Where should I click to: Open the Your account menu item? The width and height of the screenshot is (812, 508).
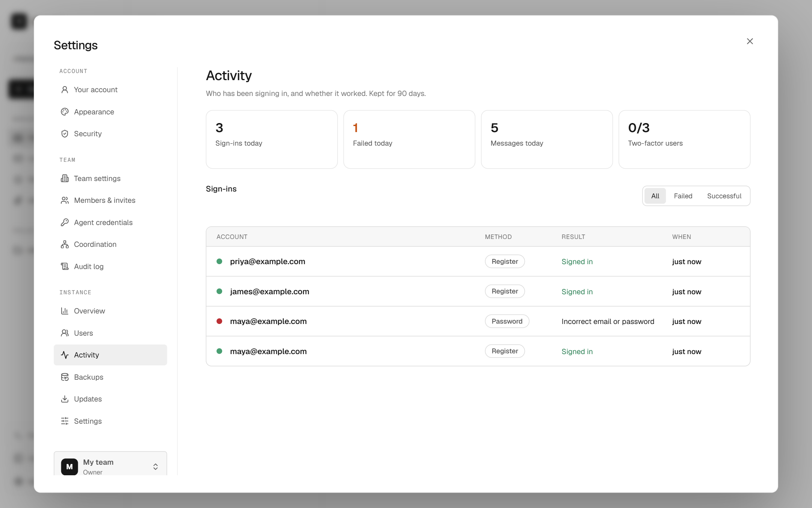click(110, 90)
